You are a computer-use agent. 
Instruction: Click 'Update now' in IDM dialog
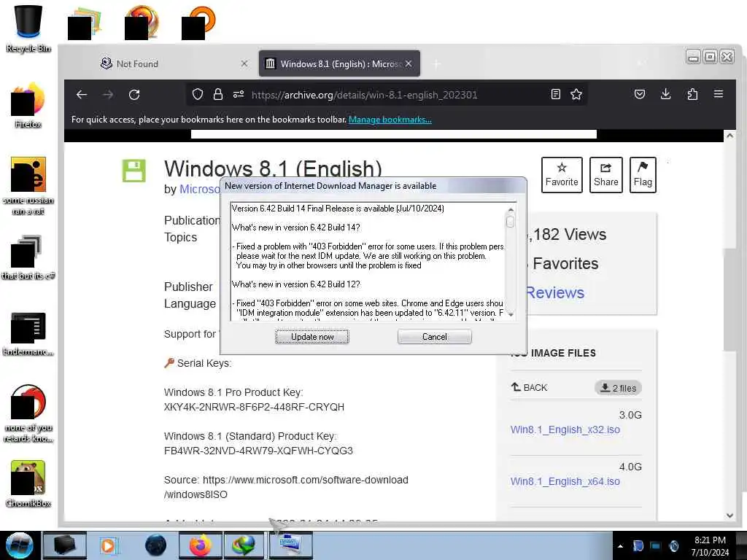tap(312, 337)
